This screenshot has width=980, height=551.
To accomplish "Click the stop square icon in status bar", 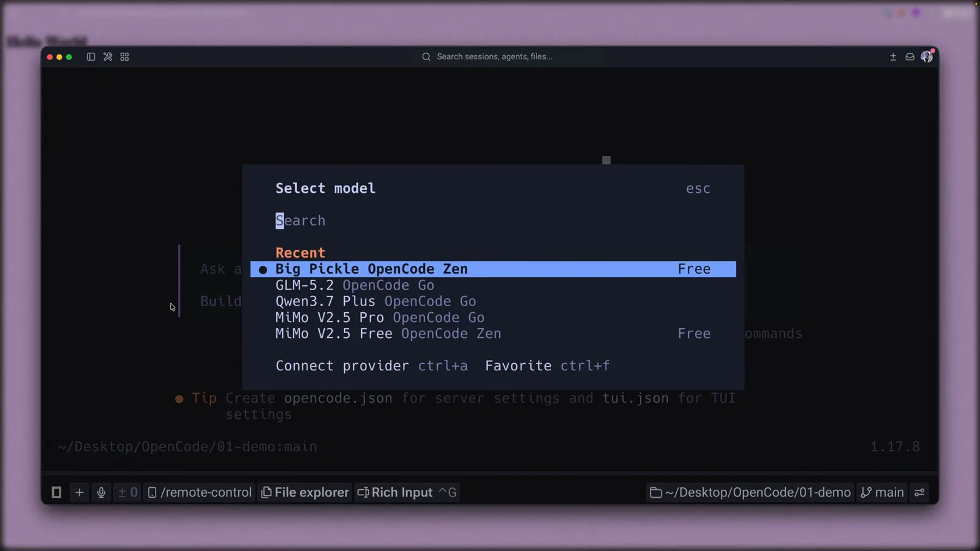I will point(56,492).
